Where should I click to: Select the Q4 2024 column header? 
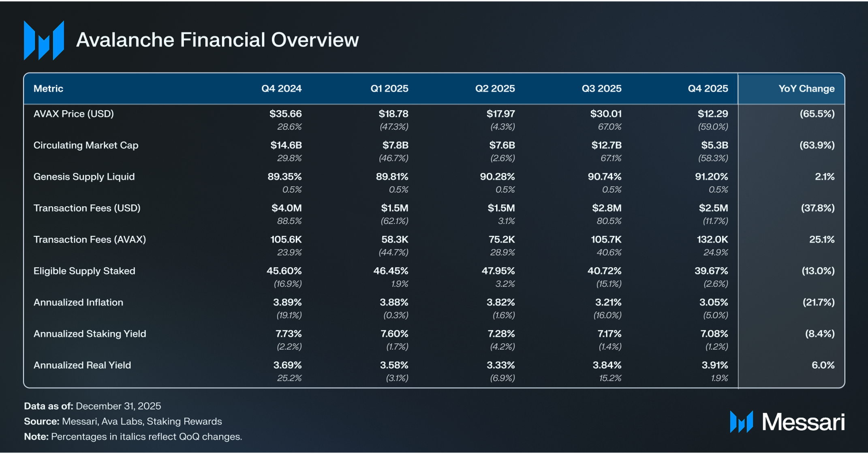[x=281, y=89]
